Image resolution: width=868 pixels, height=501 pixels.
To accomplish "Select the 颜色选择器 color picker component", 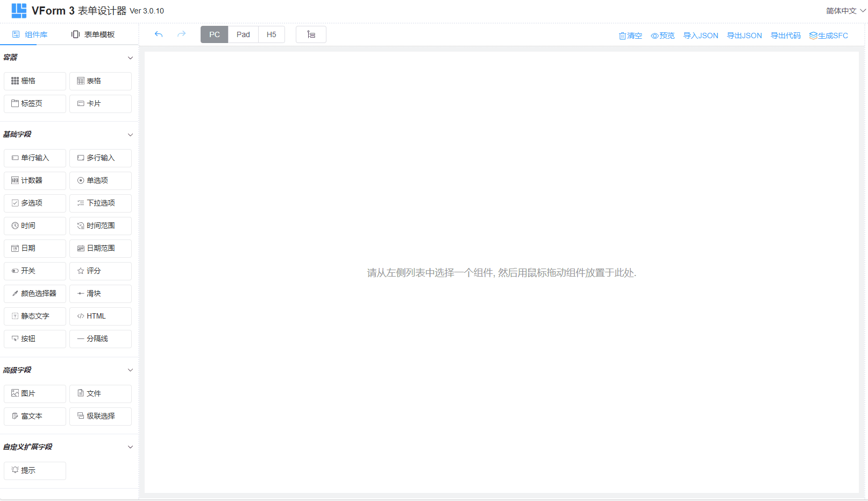I will (34, 293).
